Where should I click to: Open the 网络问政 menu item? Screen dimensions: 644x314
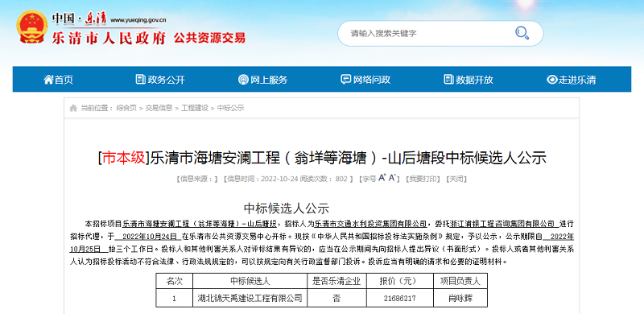(365, 80)
